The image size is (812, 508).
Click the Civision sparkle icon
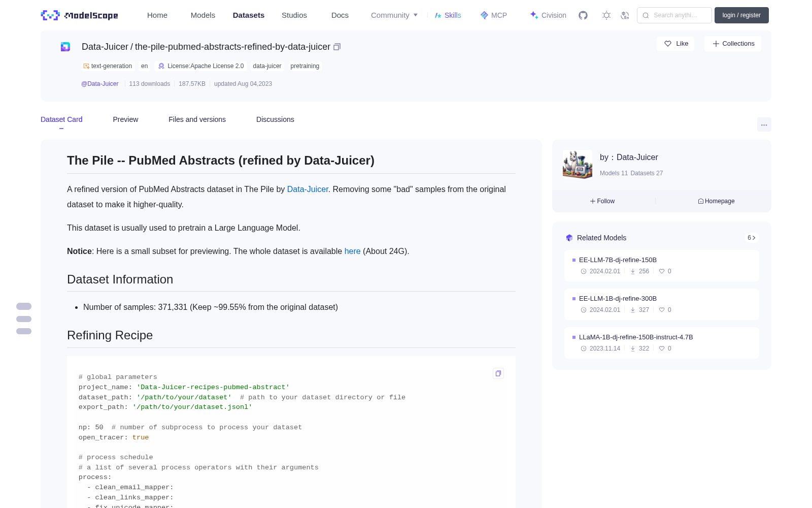(x=534, y=15)
